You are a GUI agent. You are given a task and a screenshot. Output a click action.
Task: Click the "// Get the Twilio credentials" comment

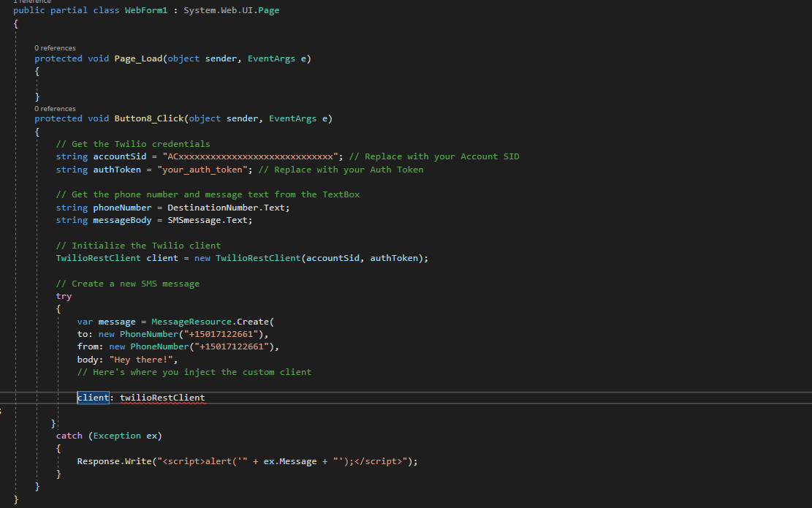click(x=133, y=144)
